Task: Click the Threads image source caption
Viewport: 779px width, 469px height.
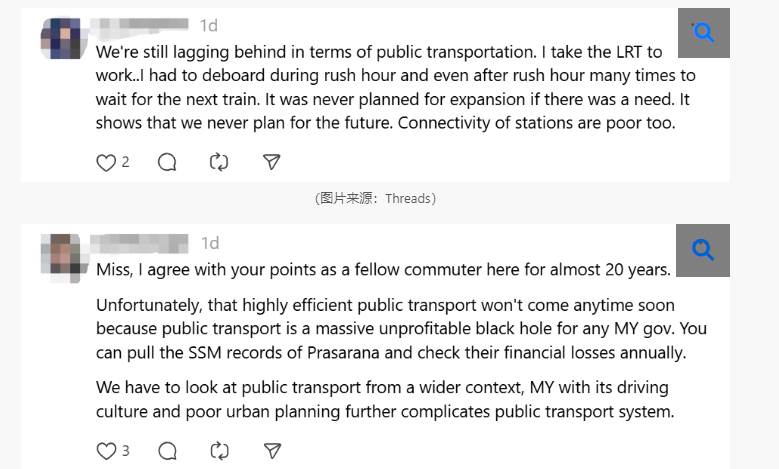Action: tap(375, 198)
